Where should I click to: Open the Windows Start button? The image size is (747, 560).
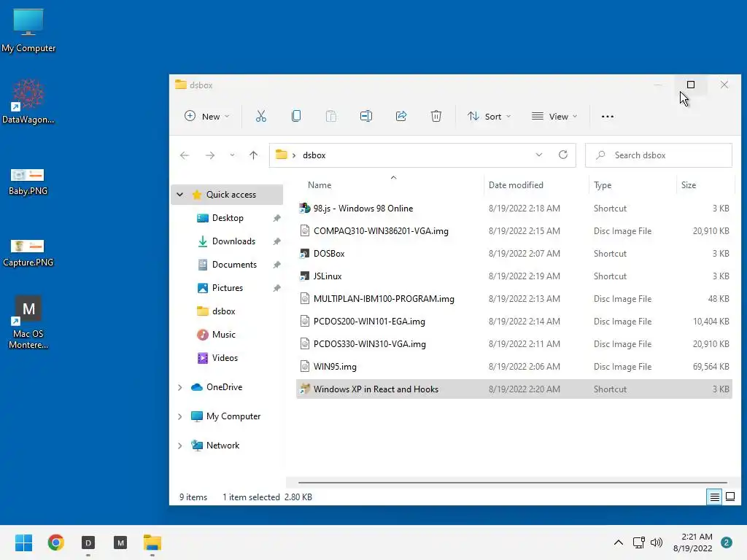[x=23, y=542]
